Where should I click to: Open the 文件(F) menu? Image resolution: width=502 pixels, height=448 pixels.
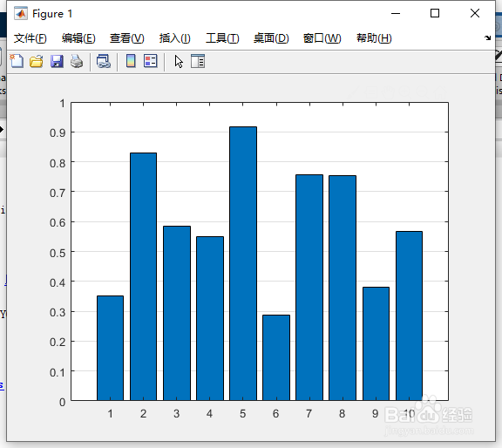pyautogui.click(x=31, y=38)
